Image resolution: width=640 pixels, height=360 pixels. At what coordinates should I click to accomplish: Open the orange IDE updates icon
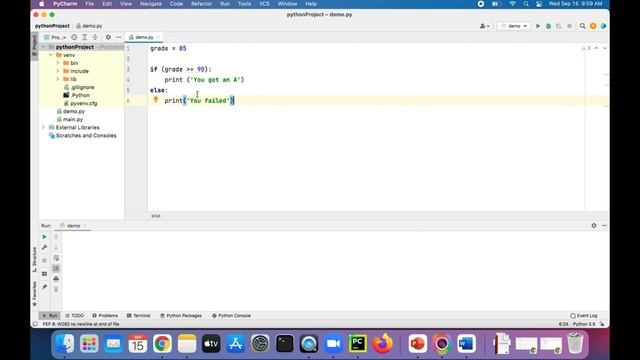(x=593, y=26)
